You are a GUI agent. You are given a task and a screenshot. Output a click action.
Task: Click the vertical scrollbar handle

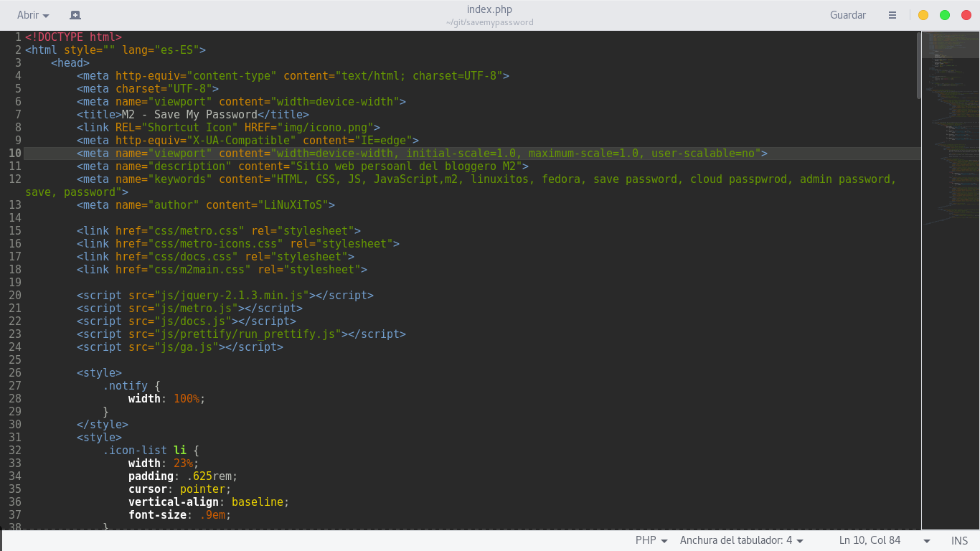[x=919, y=65]
